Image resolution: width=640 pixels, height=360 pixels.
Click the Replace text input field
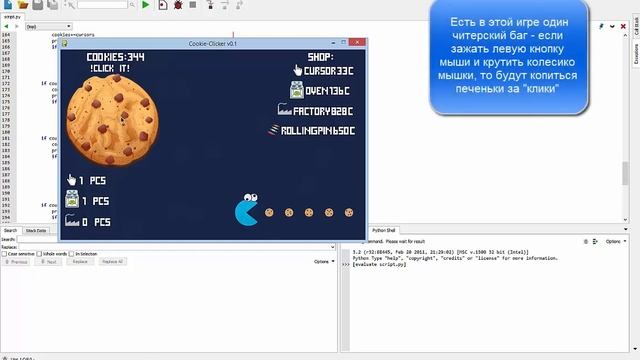tap(174, 247)
